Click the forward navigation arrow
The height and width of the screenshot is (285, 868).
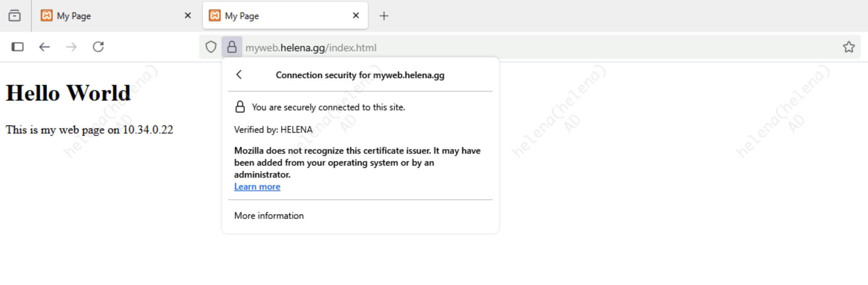click(71, 47)
